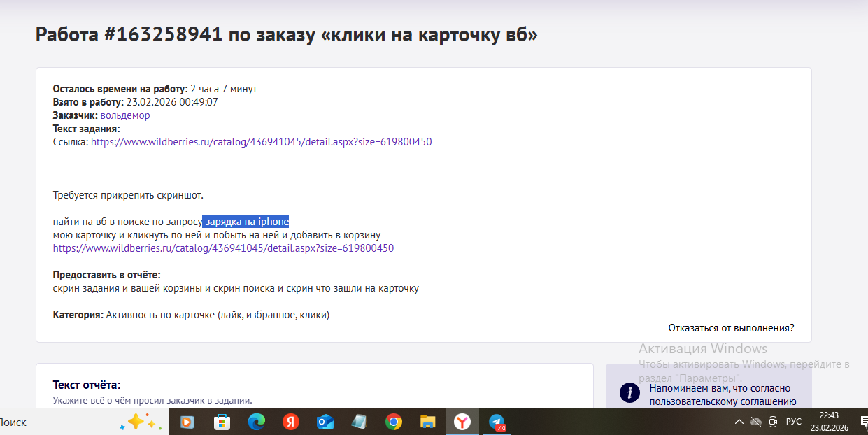Open Telegram from the taskbar
This screenshot has height=435, width=868.
pos(497,422)
